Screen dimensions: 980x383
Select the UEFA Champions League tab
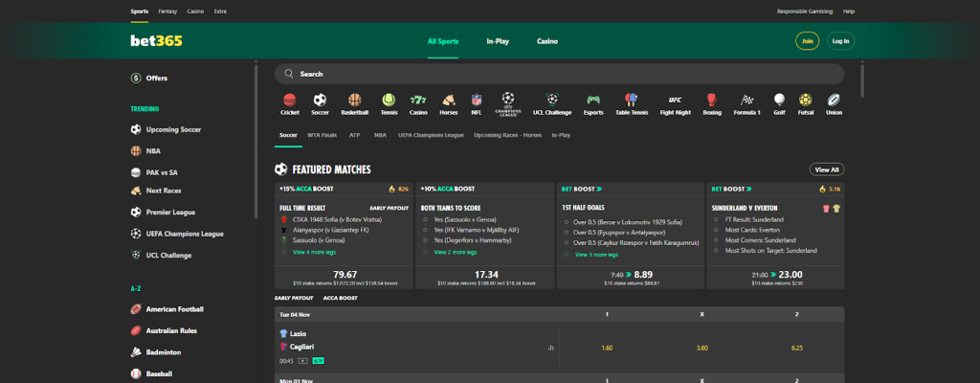431,135
